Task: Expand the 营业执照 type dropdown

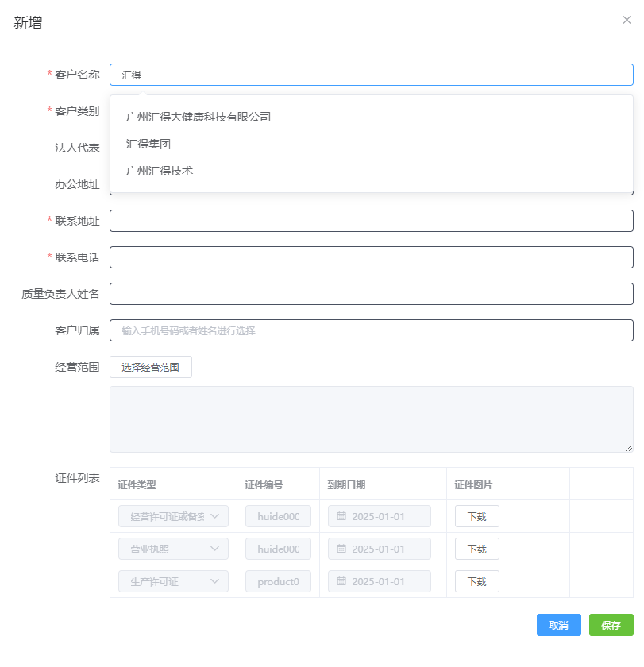Action: 173,549
